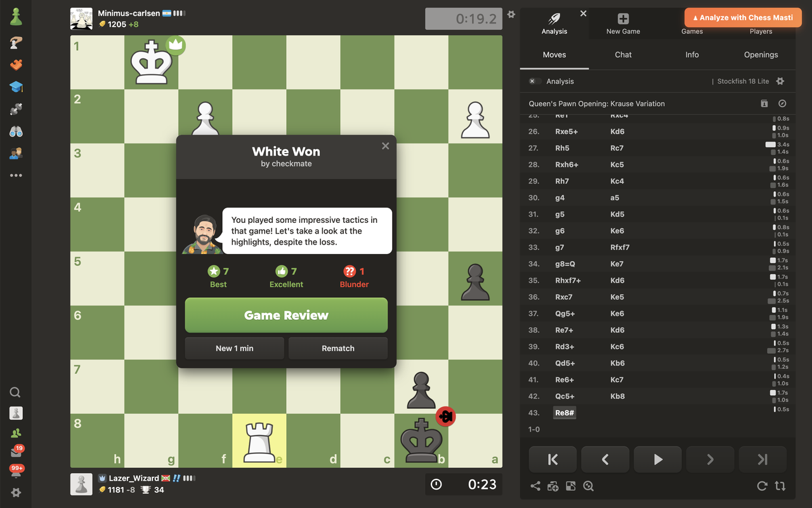
Task: Open the Social people icon in the sidebar
Action: (x=16, y=153)
